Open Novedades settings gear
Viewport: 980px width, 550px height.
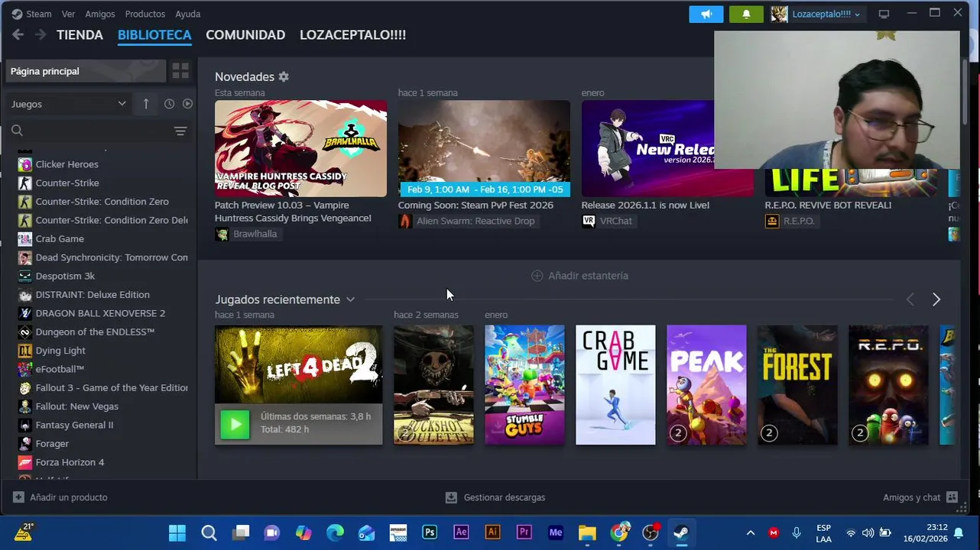click(x=284, y=76)
